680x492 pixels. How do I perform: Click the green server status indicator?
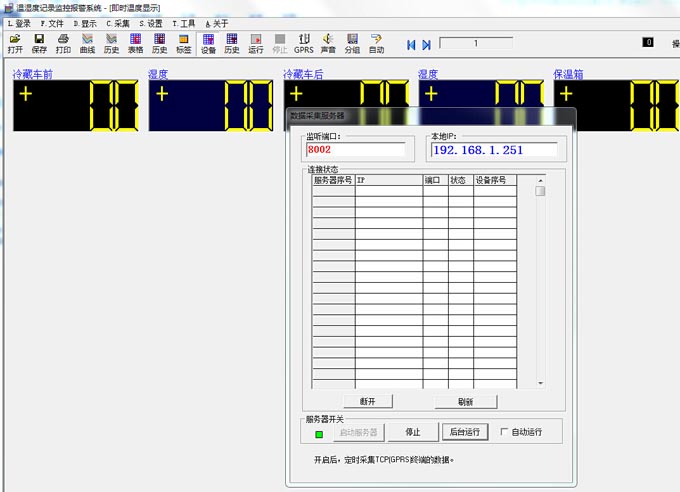(x=319, y=434)
